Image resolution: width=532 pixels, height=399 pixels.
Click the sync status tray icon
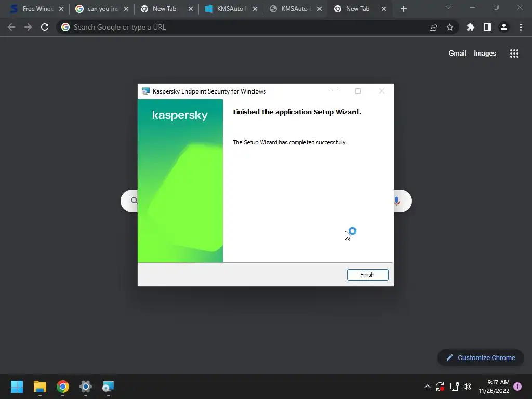[440, 387]
